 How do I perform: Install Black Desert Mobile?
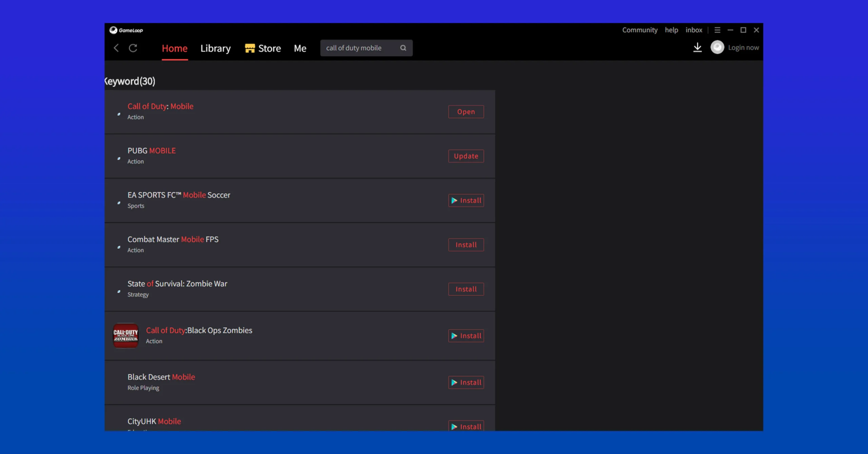coord(466,383)
